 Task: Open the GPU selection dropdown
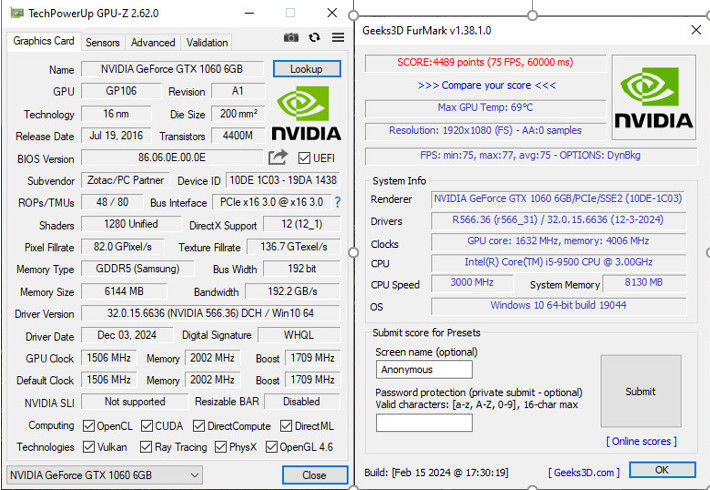pos(105,475)
